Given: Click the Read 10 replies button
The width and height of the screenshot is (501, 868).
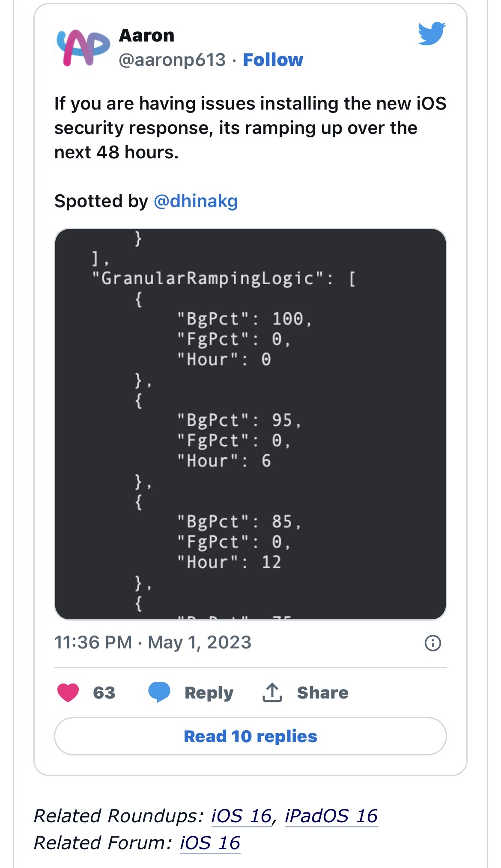Looking at the screenshot, I should [250, 736].
